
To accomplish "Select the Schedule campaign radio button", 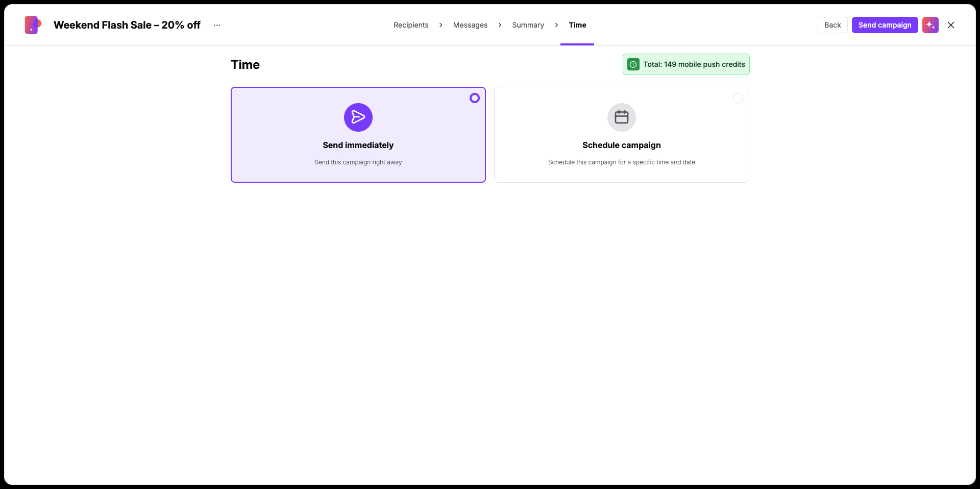I will tap(738, 98).
